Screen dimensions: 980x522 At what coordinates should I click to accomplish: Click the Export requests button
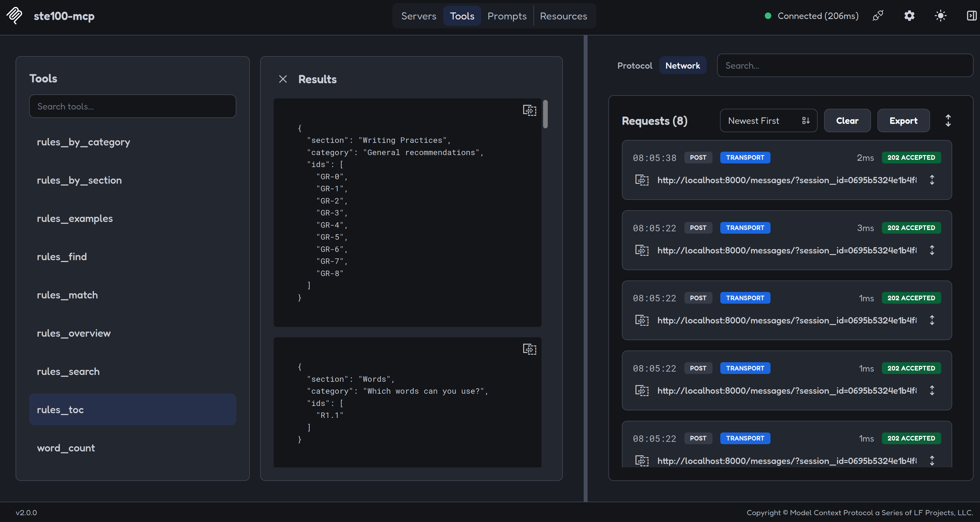tap(903, 120)
